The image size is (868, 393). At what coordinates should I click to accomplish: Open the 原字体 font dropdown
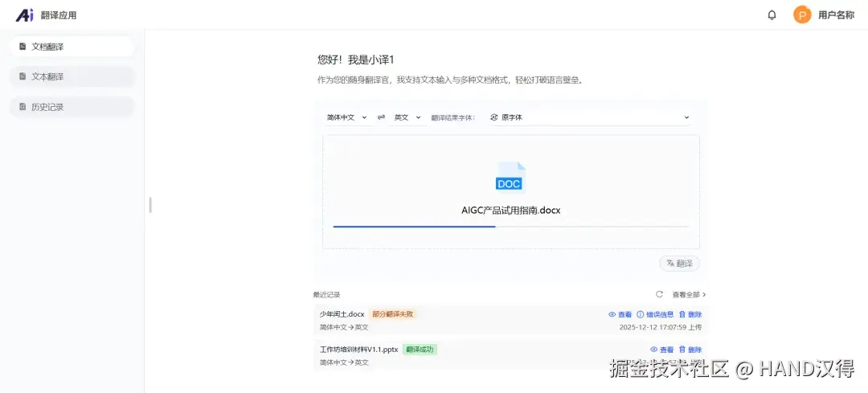pos(590,117)
